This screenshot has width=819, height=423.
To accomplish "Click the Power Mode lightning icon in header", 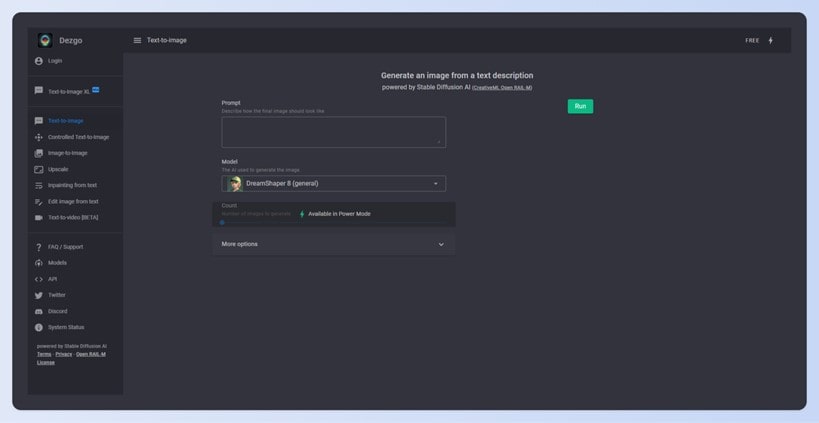I will [770, 40].
